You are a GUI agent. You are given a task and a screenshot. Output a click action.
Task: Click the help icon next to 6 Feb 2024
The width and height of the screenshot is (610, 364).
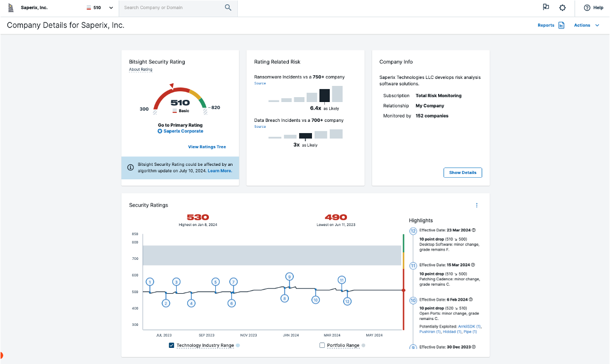point(471,300)
